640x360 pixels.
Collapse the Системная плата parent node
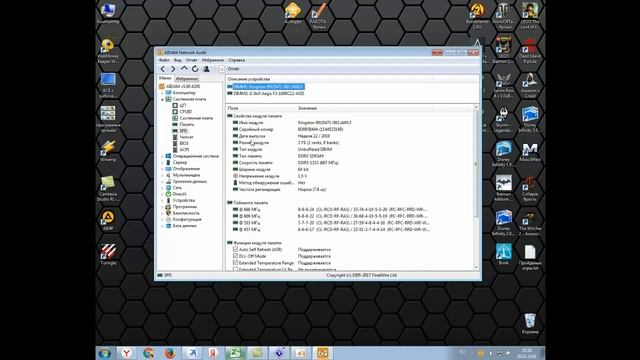click(162, 99)
